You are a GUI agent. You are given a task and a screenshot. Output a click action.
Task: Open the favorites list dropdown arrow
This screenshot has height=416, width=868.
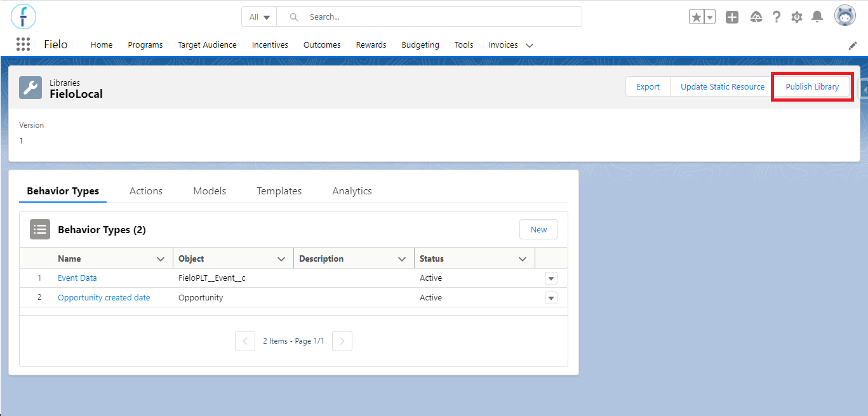(x=710, y=17)
